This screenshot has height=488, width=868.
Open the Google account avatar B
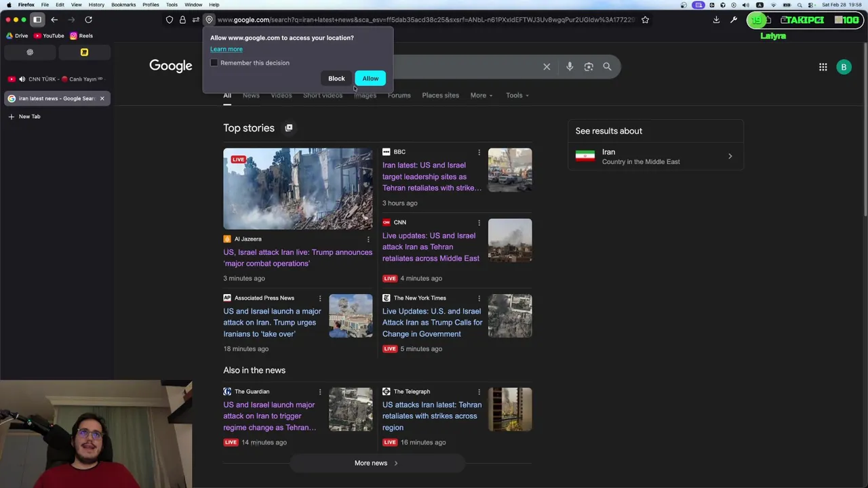[844, 67]
